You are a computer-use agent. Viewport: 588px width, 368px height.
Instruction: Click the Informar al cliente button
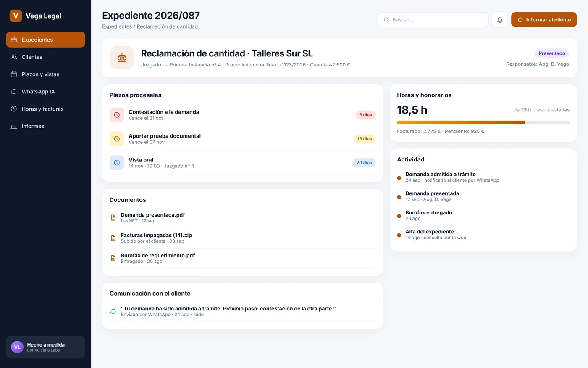(x=544, y=20)
